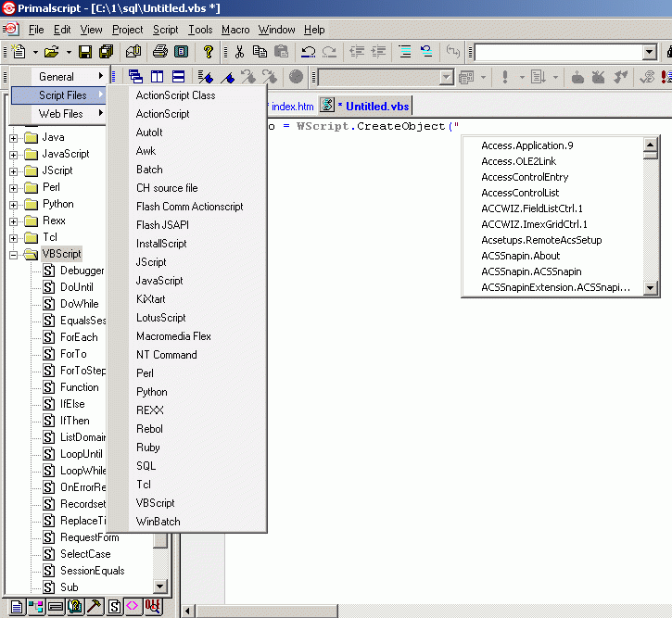Image resolution: width=672 pixels, height=618 pixels.
Task: Open the General submenu
Action: point(58,76)
